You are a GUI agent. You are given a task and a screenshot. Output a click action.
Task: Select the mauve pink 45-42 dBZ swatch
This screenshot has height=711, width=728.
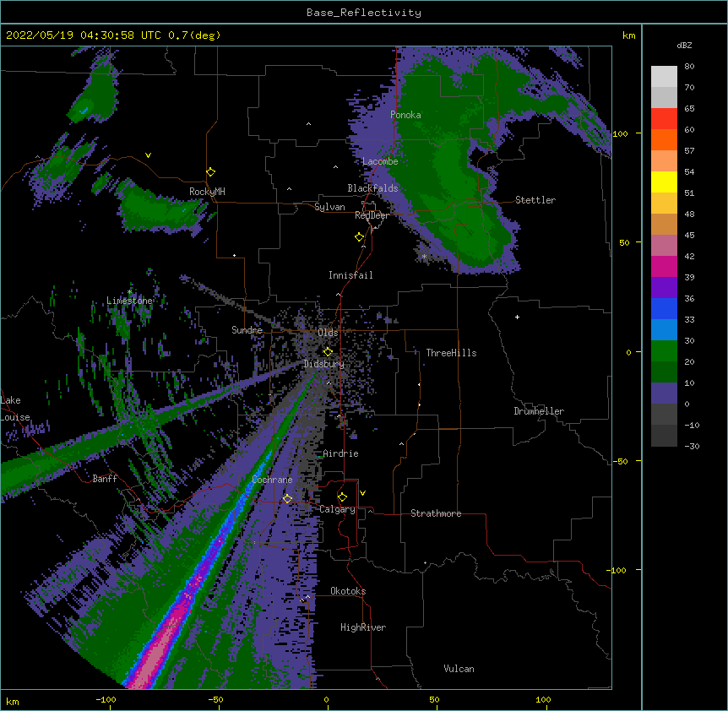[x=664, y=246]
